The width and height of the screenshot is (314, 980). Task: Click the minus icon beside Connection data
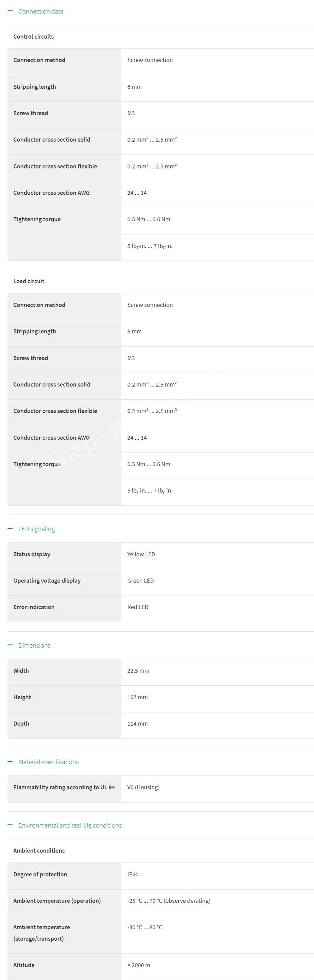(10, 11)
